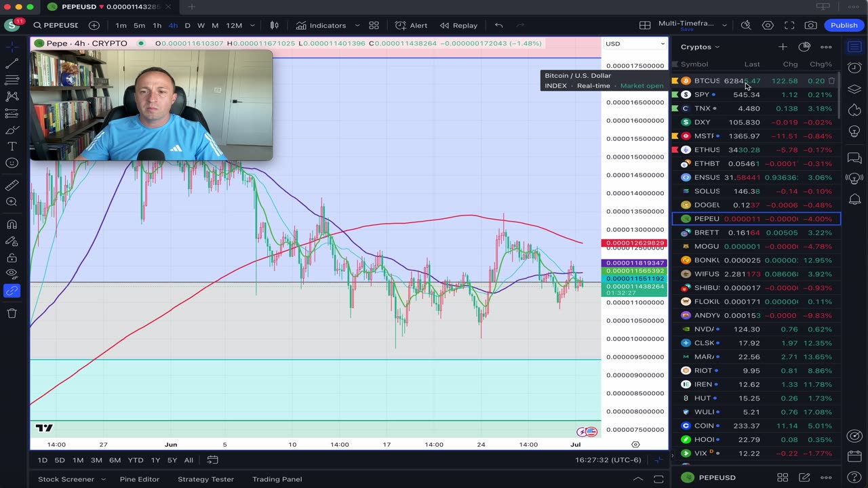Toggle magnet mode in left toolbar
This screenshot has width=868, height=488.
coord(12,224)
